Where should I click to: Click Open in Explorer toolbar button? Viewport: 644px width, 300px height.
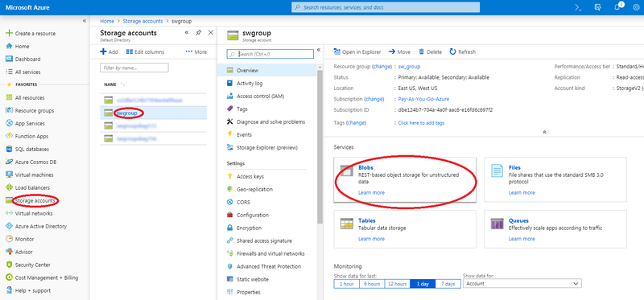pyautogui.click(x=357, y=52)
